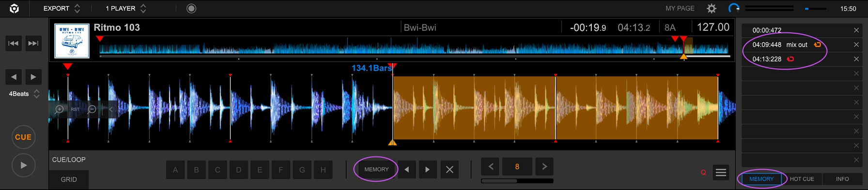Expand the 1 PLAYER layout dropdown

[126, 8]
